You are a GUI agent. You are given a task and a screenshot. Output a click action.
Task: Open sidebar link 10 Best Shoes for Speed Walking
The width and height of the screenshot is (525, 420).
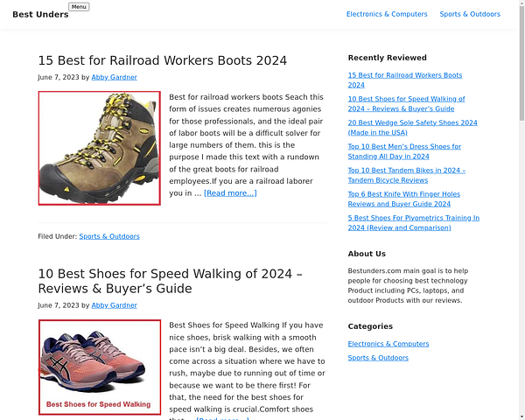click(406, 104)
